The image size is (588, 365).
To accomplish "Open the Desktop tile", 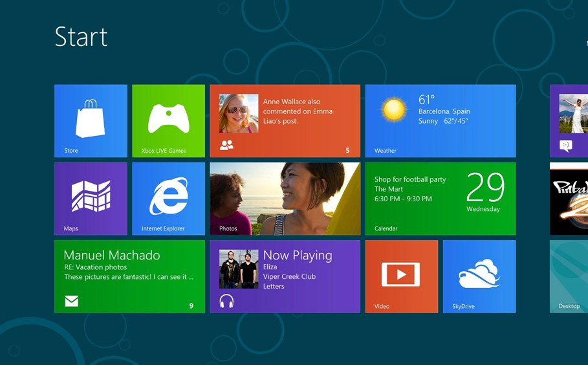I will click(x=569, y=276).
